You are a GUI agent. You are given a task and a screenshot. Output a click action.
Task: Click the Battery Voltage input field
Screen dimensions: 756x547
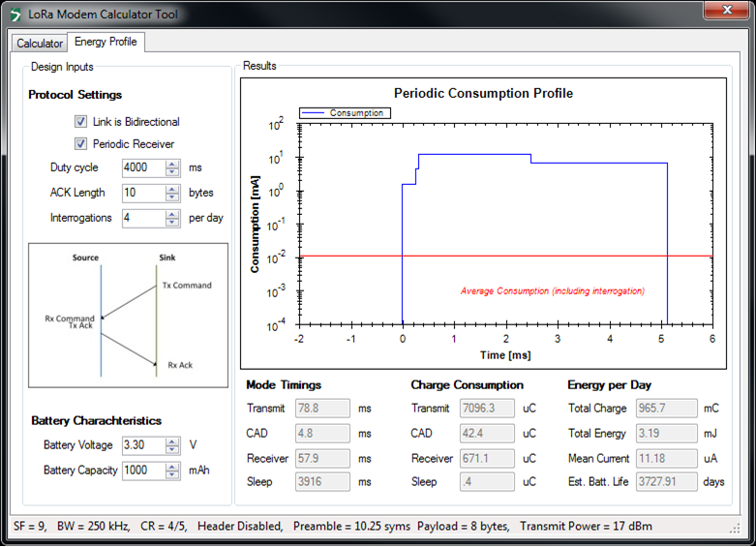(143, 446)
